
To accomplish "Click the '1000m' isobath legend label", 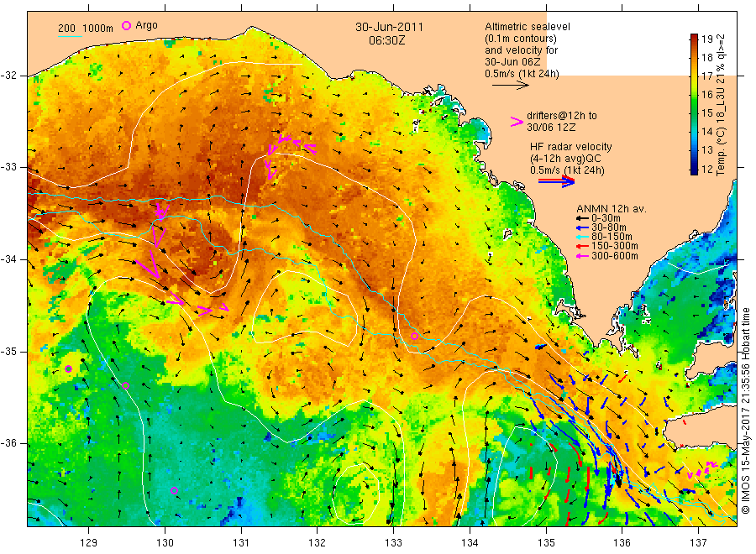I will (x=97, y=29).
